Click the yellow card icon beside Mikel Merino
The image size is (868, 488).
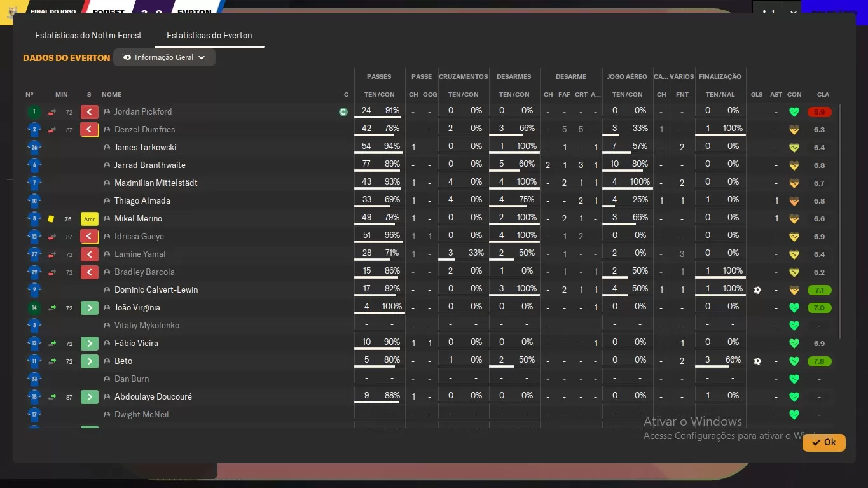point(51,219)
